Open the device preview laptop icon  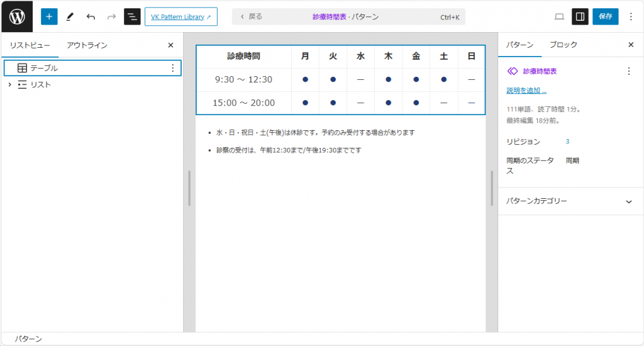[559, 17]
